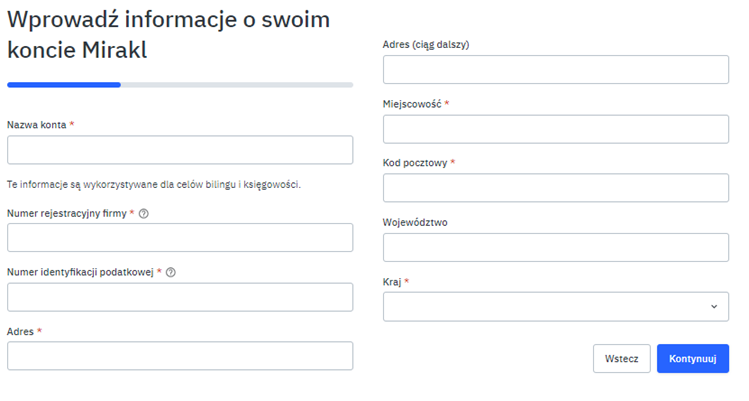Click into Adres (ciąg dalszy) field
This screenshot has height=401, width=749.
pos(556,70)
